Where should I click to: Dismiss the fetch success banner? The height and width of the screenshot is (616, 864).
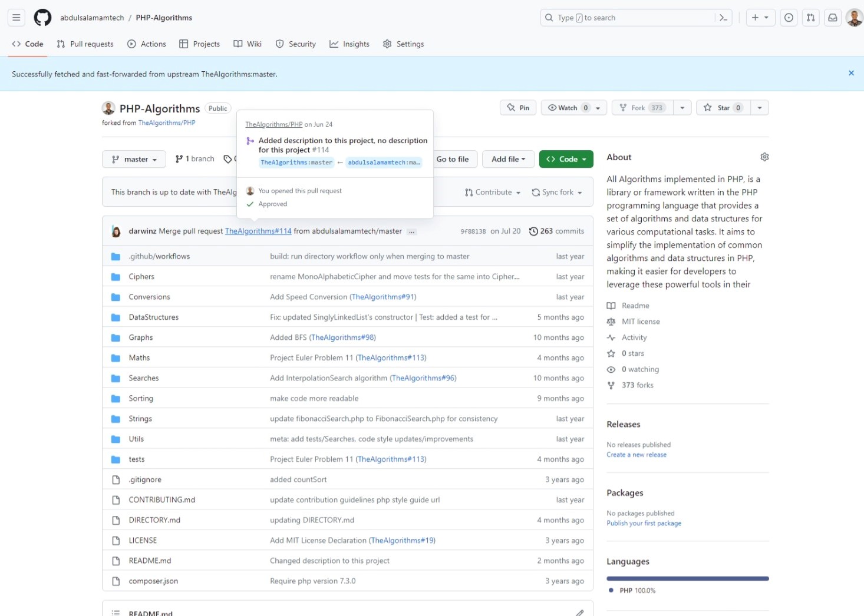(851, 73)
